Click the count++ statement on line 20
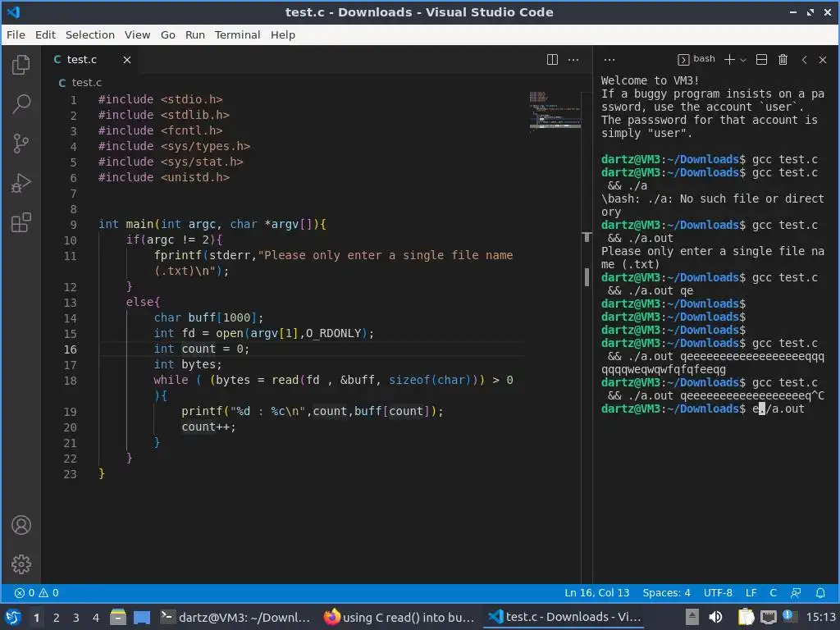The height and width of the screenshot is (630, 840). (208, 427)
